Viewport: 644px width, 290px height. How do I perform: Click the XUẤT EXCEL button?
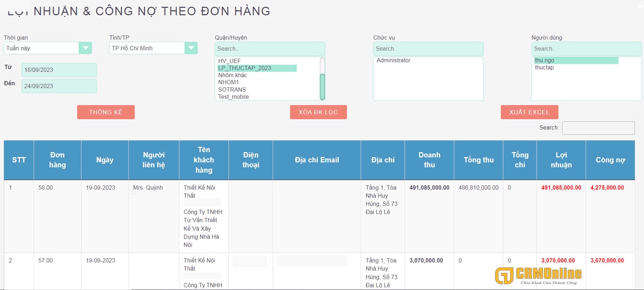tap(529, 112)
